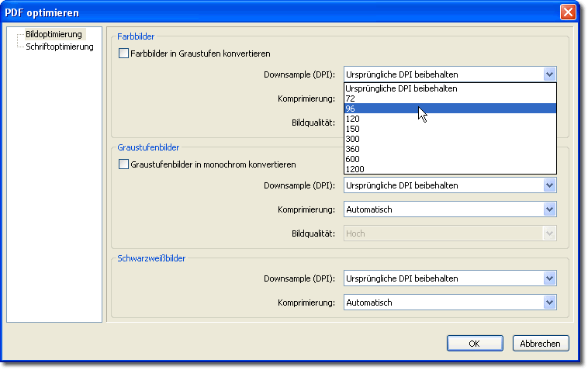The height and width of the screenshot is (370, 588).
Task: Collapse the Farbbilder Downsample dropdown arrow
Action: point(549,74)
